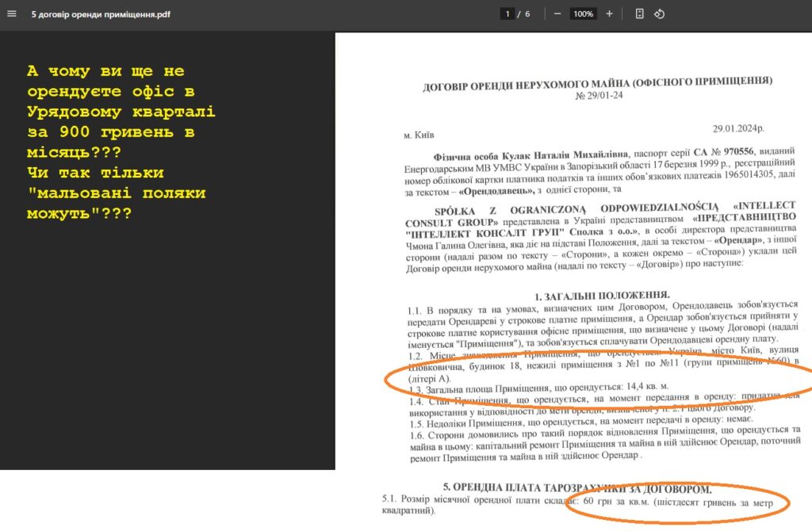Click the zoom out minus button
The image size is (812, 531).
(557, 14)
